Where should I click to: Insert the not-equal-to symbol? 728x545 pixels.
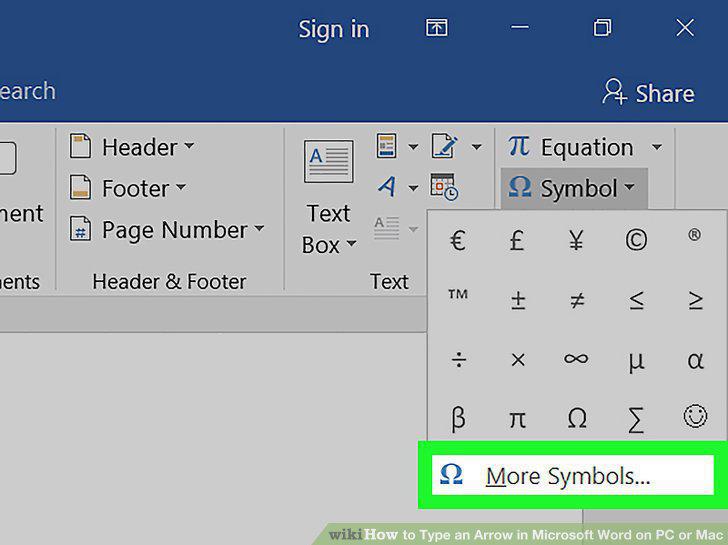coord(577,300)
